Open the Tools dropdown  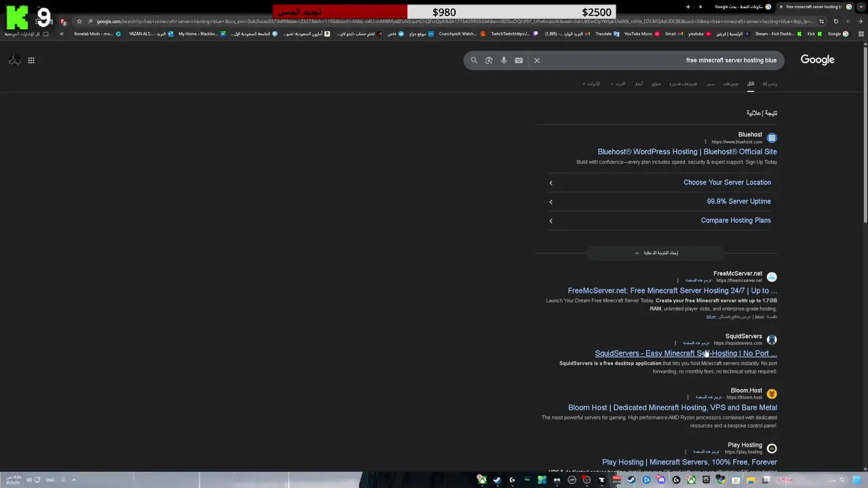(591, 84)
